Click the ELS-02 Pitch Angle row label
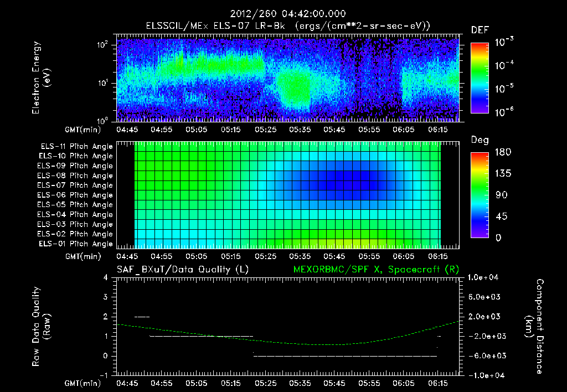This screenshot has height=392, width=567. pyautogui.click(x=75, y=234)
